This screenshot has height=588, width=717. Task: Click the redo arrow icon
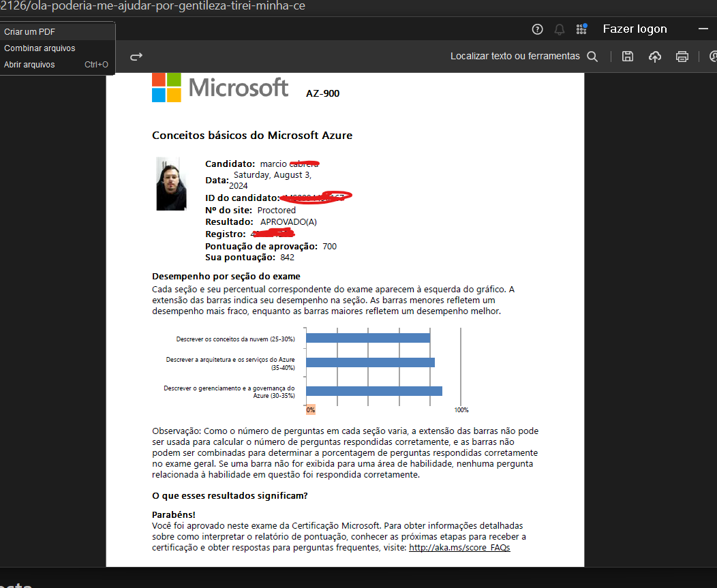point(136,57)
